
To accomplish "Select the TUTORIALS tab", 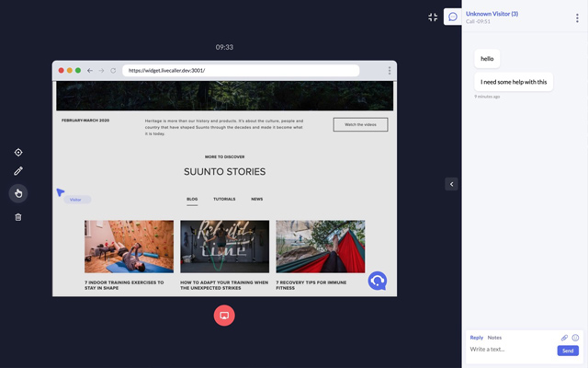I will click(224, 199).
